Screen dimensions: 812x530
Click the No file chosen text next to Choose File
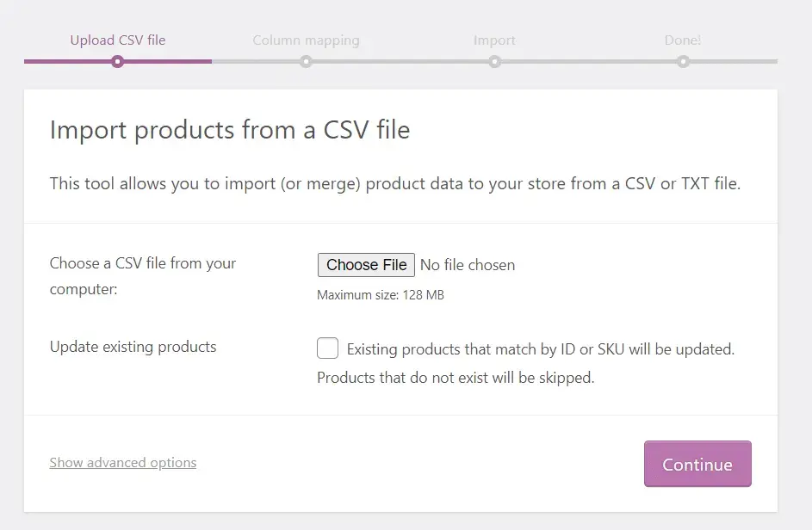click(x=468, y=265)
